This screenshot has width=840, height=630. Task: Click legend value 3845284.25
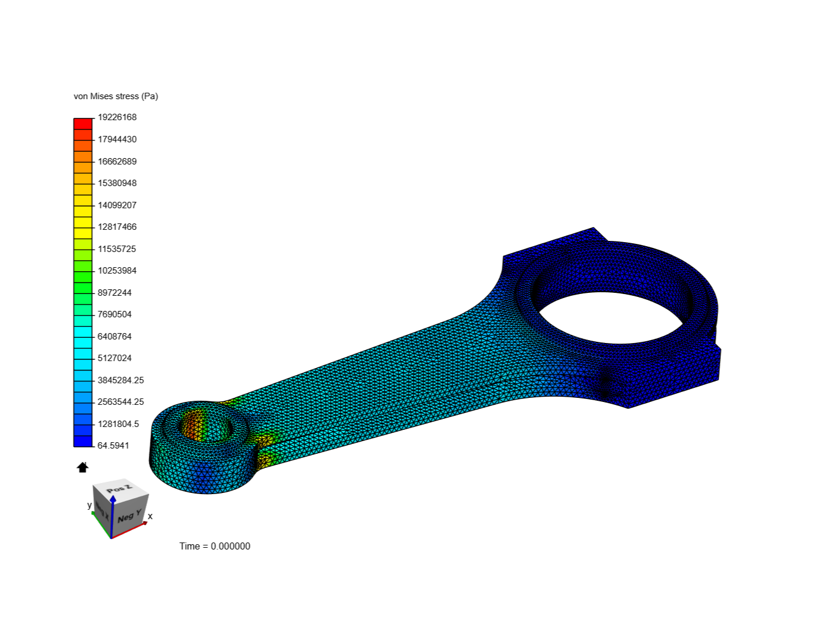121,380
